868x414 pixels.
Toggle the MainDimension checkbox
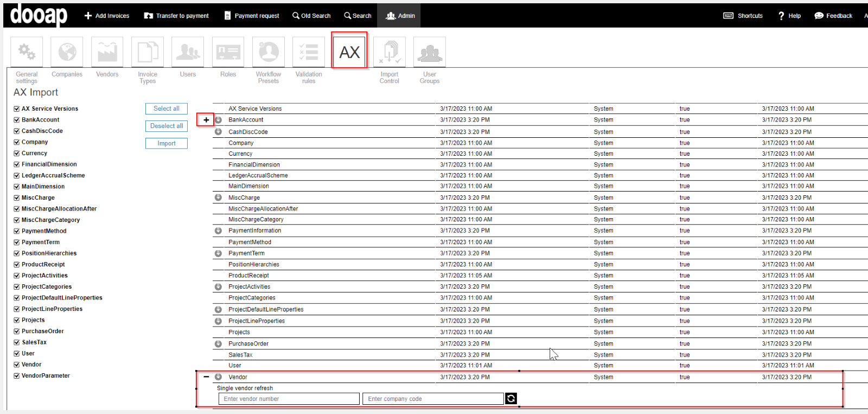[17, 187]
